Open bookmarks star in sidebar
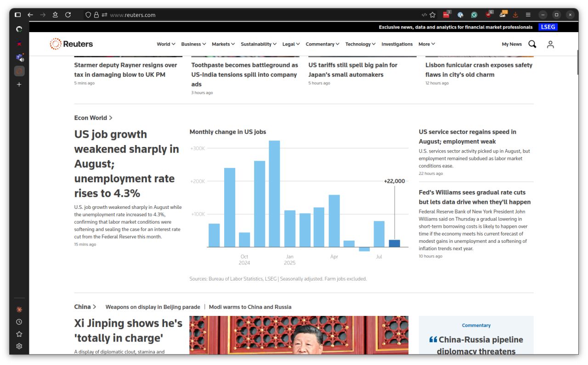 pyautogui.click(x=19, y=334)
